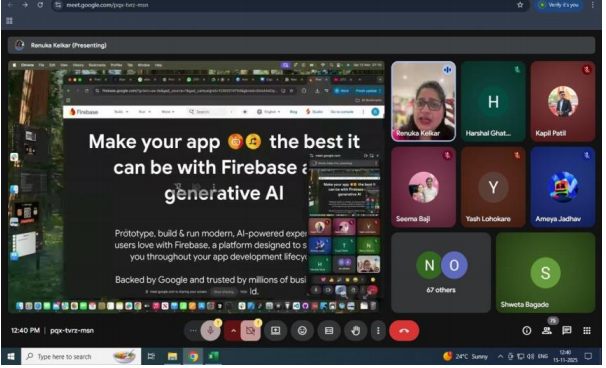Toggle the theme icon on shared Firebase page
606x368 pixels.
click(x=245, y=112)
